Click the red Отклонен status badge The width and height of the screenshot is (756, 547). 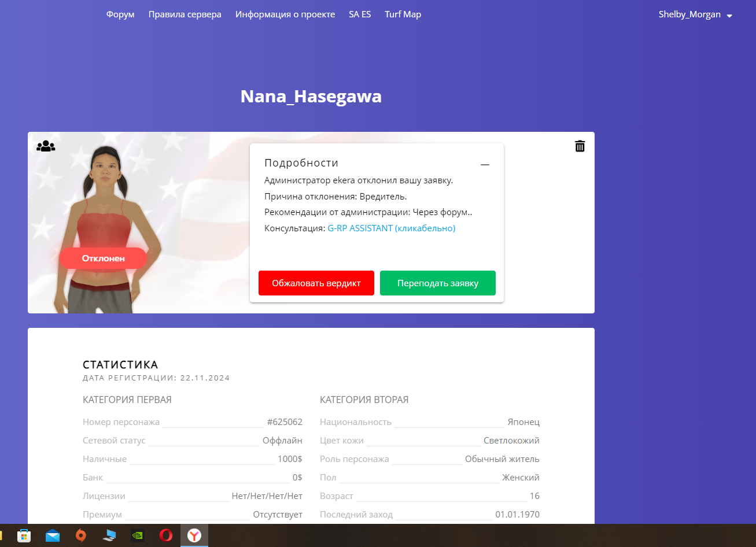click(103, 258)
